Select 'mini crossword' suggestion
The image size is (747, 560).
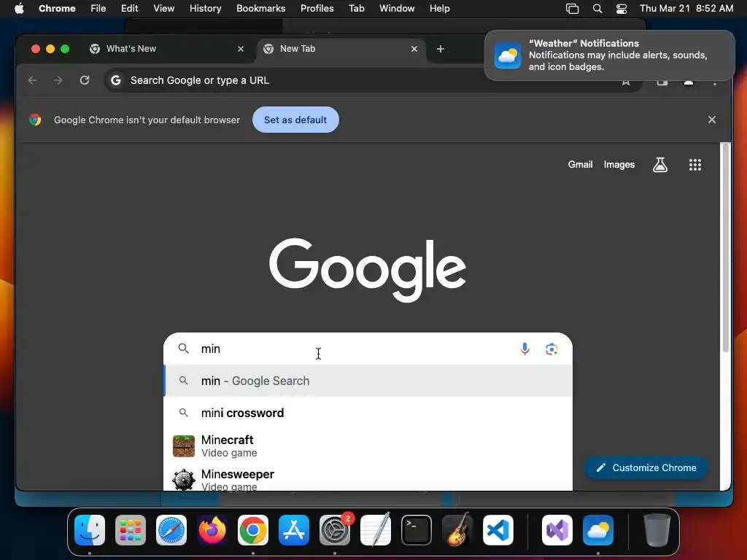click(368, 413)
